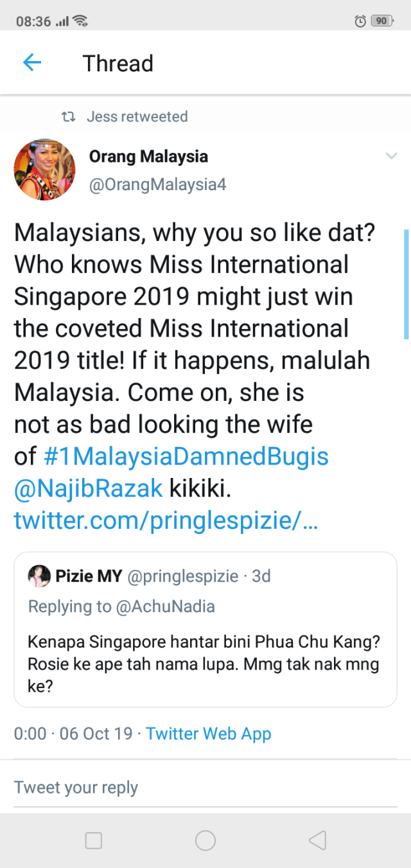Viewport: 411px width, 868px height.
Task: Open the @OrangMalaysia4 handle
Action: click(x=157, y=185)
